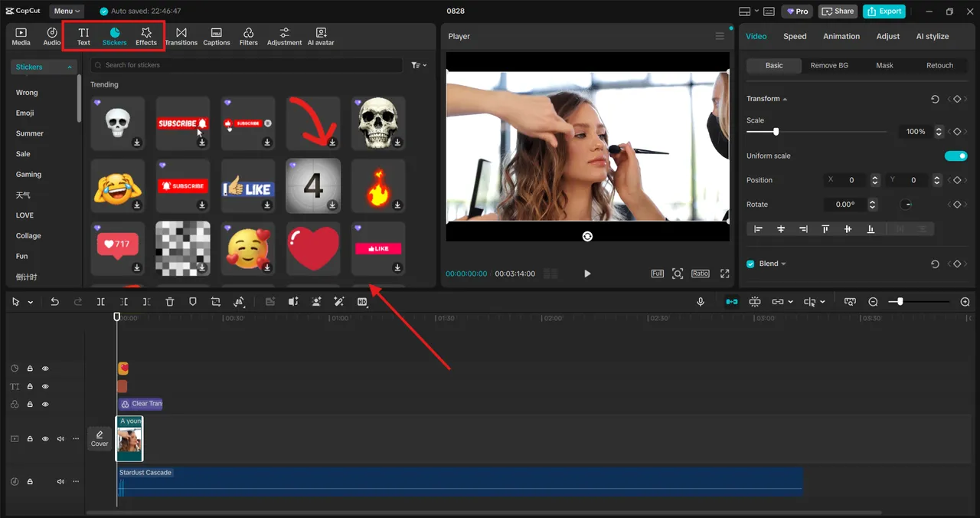This screenshot has width=980, height=518.
Task: Disable the Uniform scale toggle
Action: pos(955,156)
